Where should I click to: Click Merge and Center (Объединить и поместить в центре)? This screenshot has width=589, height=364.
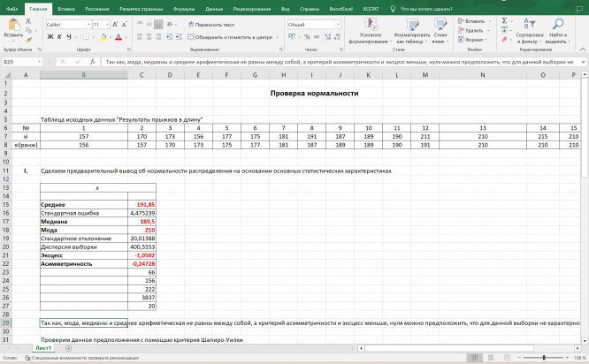point(230,37)
